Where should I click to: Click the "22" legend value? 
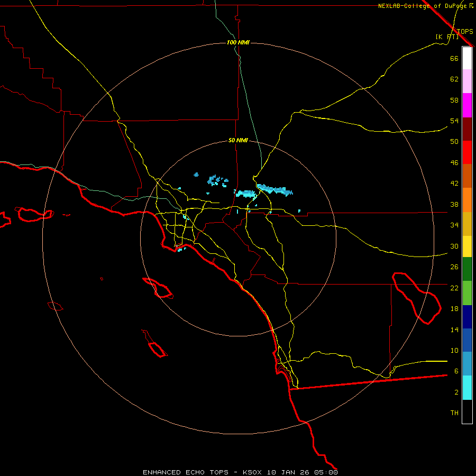click(454, 288)
